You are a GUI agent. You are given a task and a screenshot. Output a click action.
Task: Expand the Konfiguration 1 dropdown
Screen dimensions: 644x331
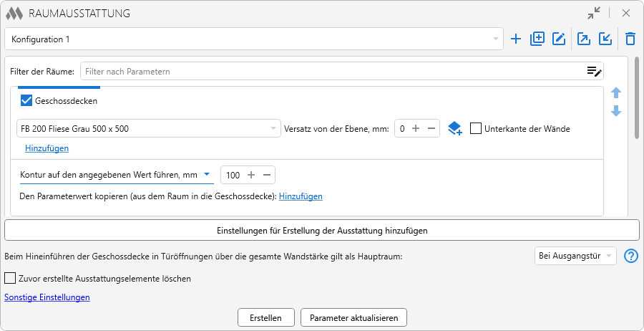[495, 39]
